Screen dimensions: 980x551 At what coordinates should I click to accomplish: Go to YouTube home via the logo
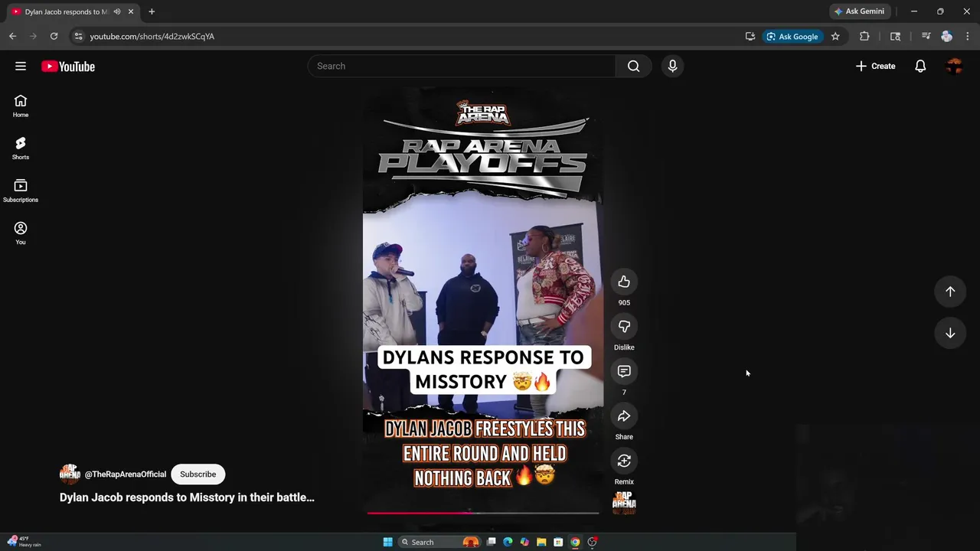68,67
